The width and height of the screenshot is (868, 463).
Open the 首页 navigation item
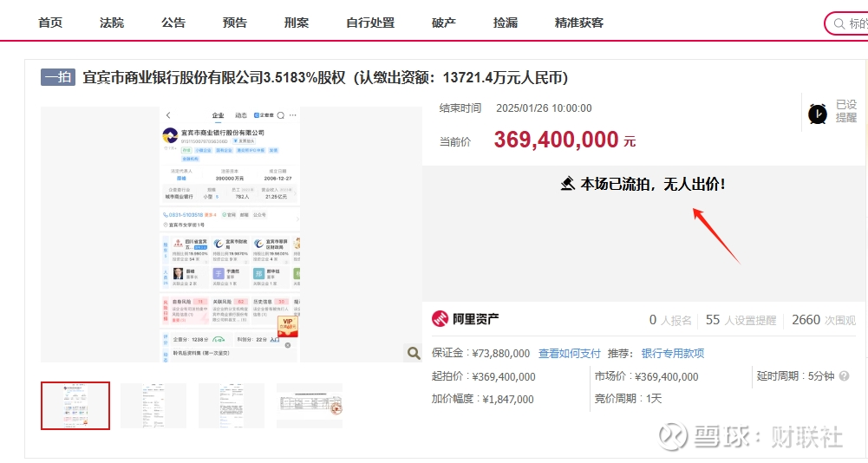[x=50, y=23]
